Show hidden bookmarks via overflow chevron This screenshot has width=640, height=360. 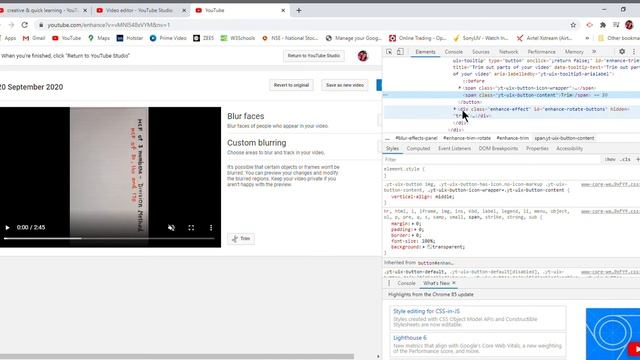pyautogui.click(x=587, y=38)
